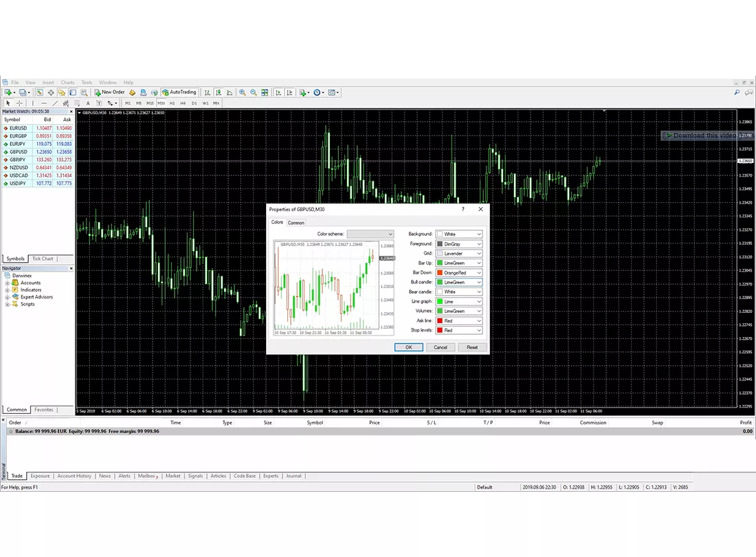Open the Bear candle color dropdown
Screen dimensions: 756x557
point(459,292)
